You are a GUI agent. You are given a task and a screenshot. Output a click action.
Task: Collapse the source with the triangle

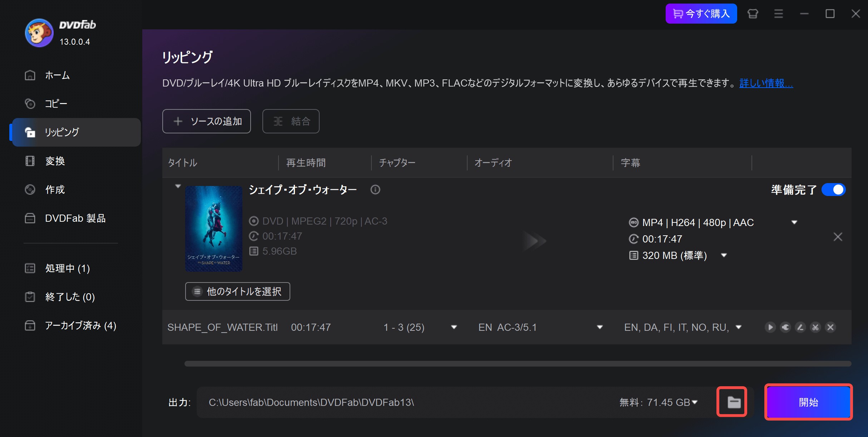pos(178,186)
